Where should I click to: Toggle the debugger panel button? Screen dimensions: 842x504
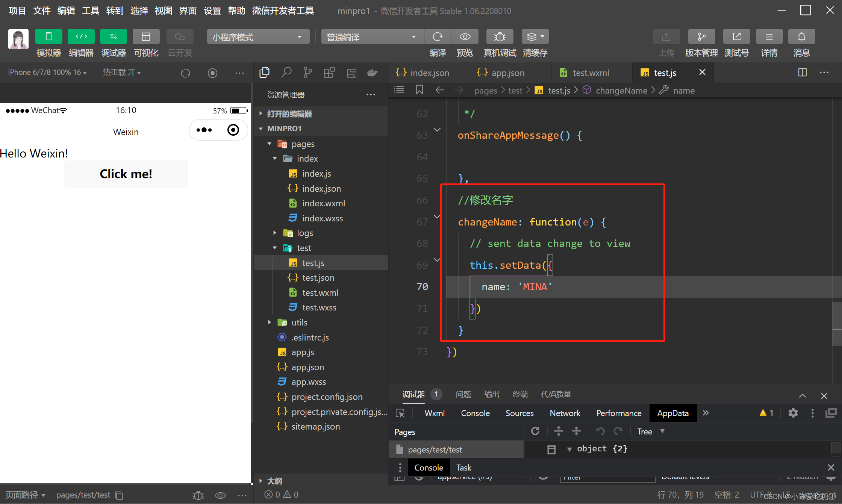(113, 37)
